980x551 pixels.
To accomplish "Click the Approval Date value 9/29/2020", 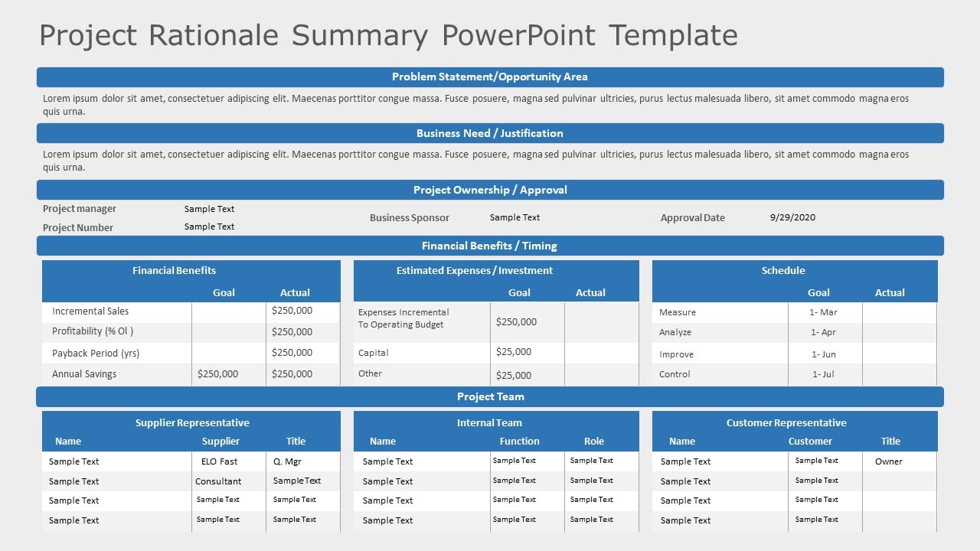I will 792,217.
